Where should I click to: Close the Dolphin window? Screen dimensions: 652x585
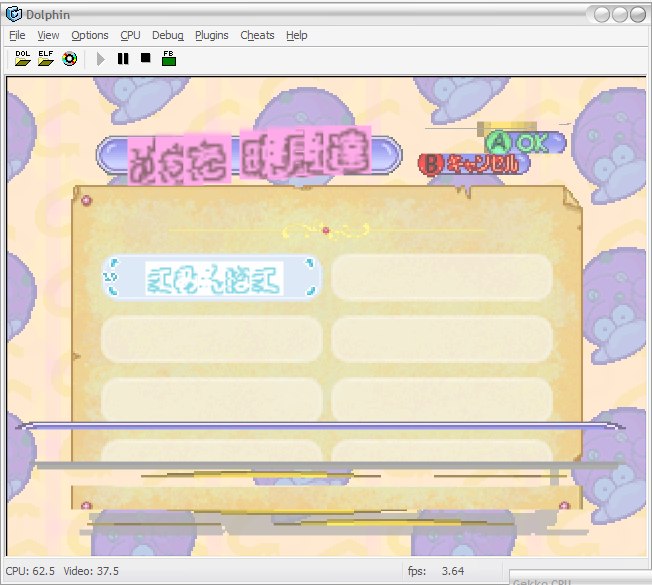[638, 15]
